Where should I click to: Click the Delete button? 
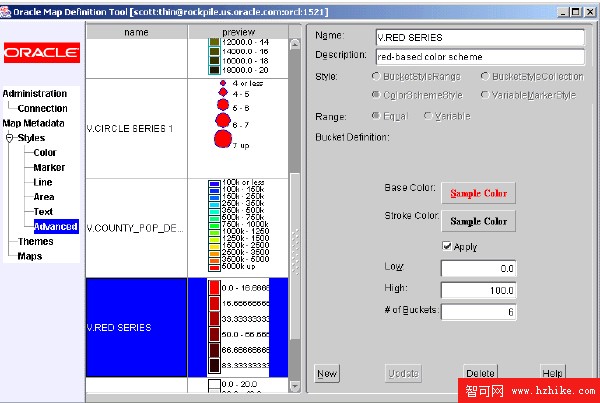(480, 372)
